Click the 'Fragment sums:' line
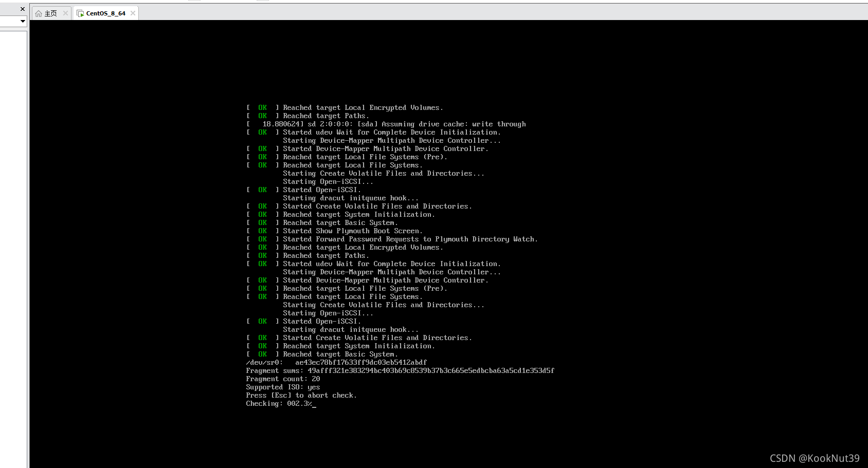 tap(400, 370)
